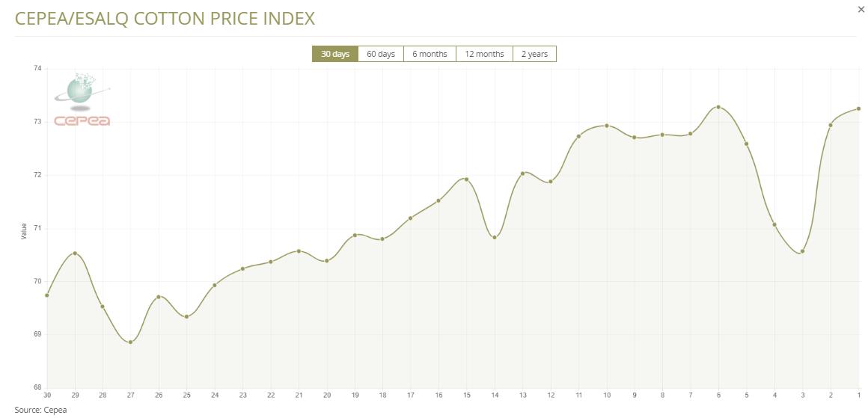Viewport: 868px width, 418px height.
Task: Display the 2 years price history
Action: (534, 54)
